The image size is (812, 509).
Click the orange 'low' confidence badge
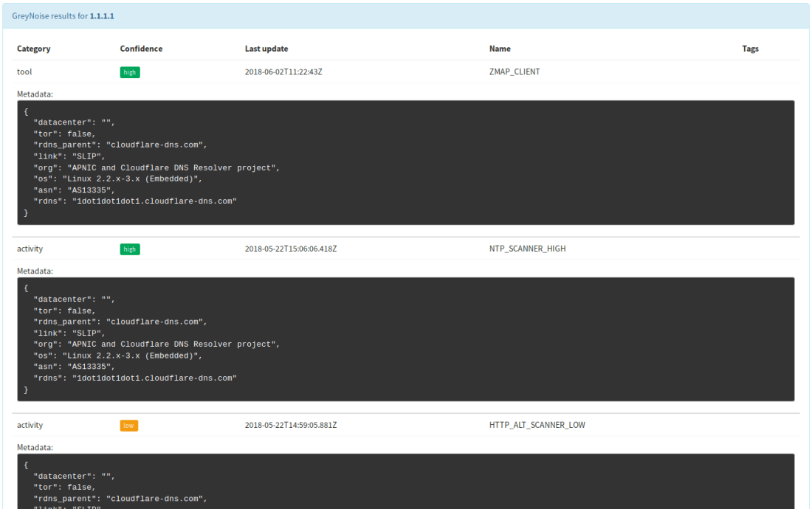(x=128, y=425)
